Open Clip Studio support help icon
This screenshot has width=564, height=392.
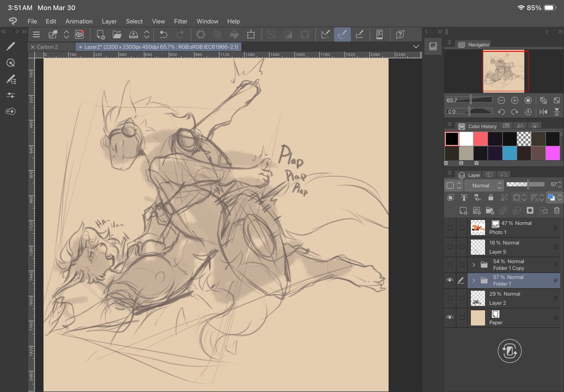pyautogui.click(x=400, y=34)
